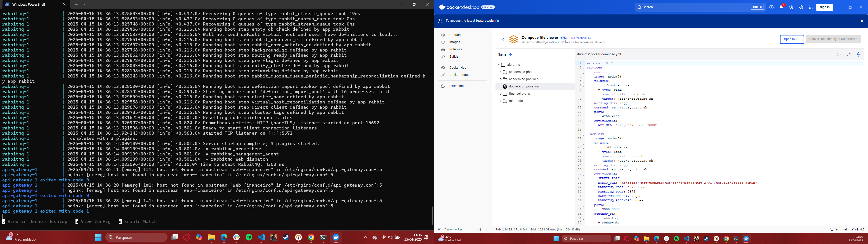Close the Windows PowerShell tab
The height and width of the screenshot is (244, 868).
[64, 4]
